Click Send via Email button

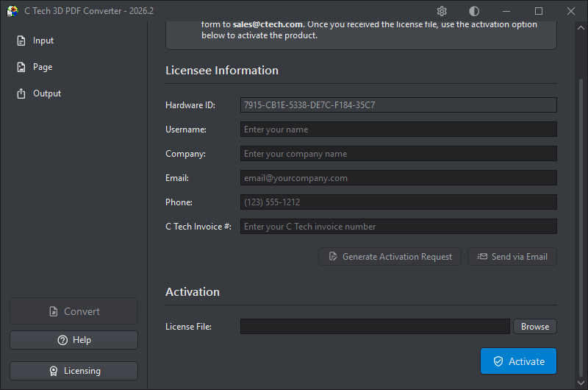point(512,257)
